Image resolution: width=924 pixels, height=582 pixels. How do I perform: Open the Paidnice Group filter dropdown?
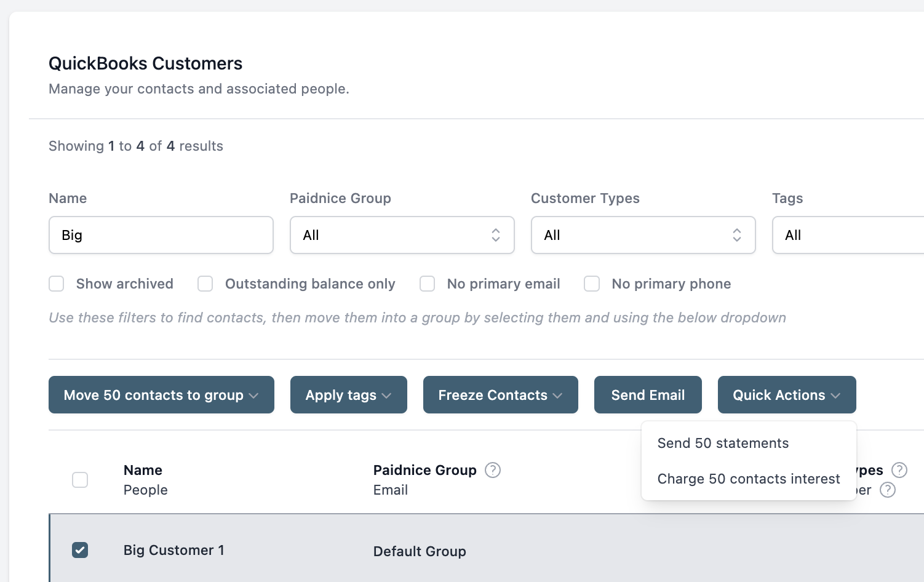coord(402,235)
